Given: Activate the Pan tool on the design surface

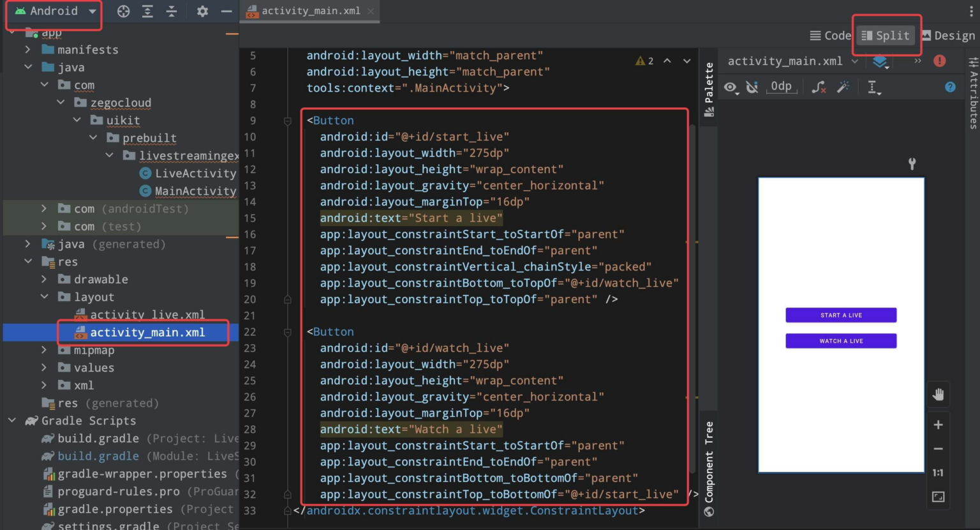Looking at the screenshot, I should tap(938, 394).
